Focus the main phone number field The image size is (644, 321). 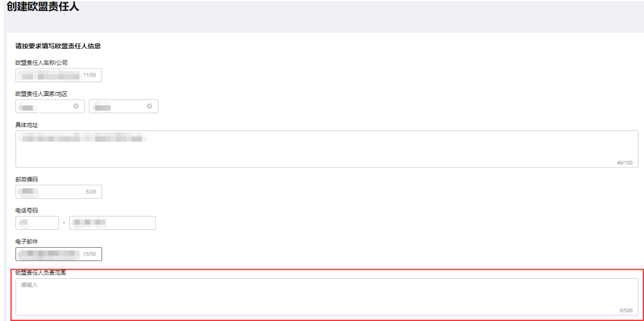112,223
